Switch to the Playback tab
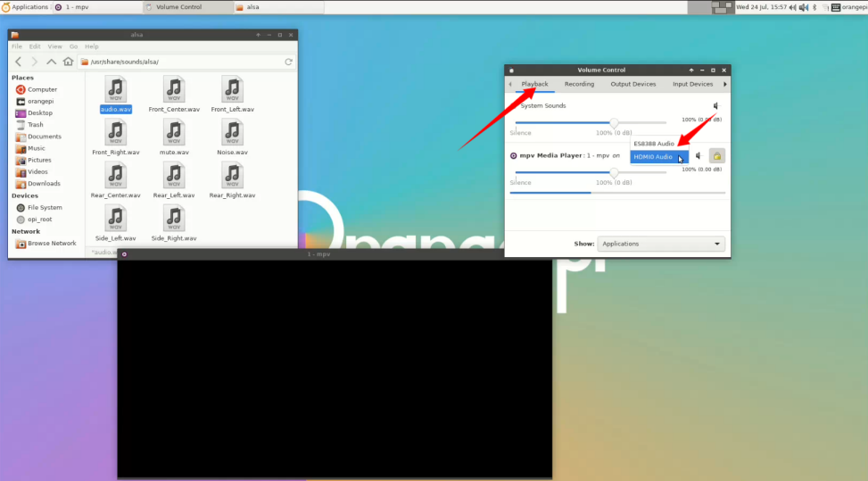 534,84
